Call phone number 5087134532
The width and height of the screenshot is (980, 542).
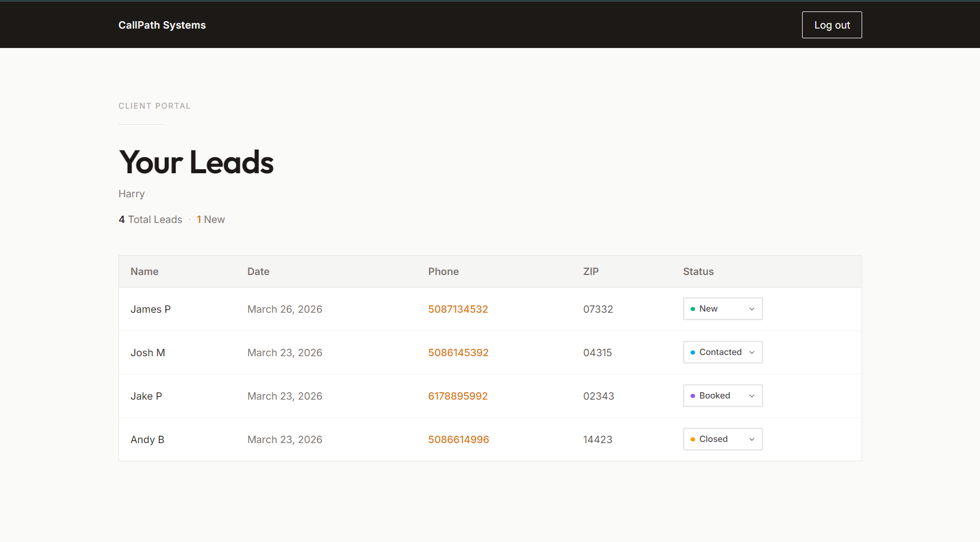(x=458, y=309)
